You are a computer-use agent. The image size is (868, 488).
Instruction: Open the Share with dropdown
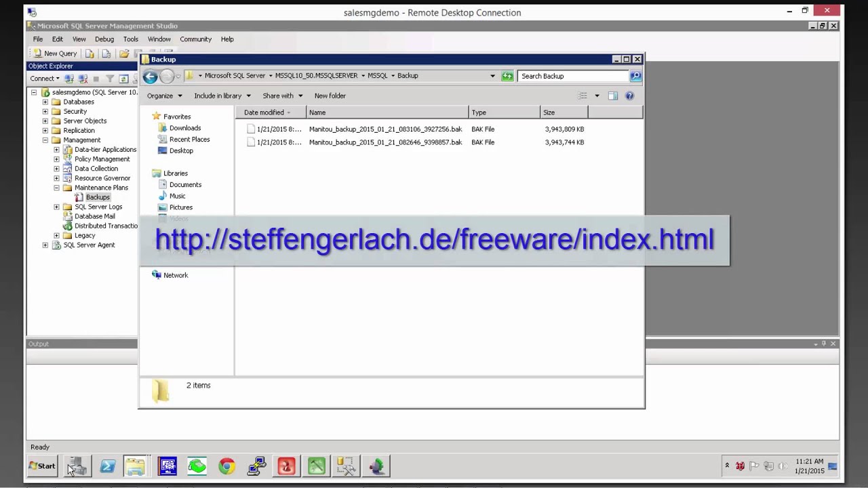[283, 96]
